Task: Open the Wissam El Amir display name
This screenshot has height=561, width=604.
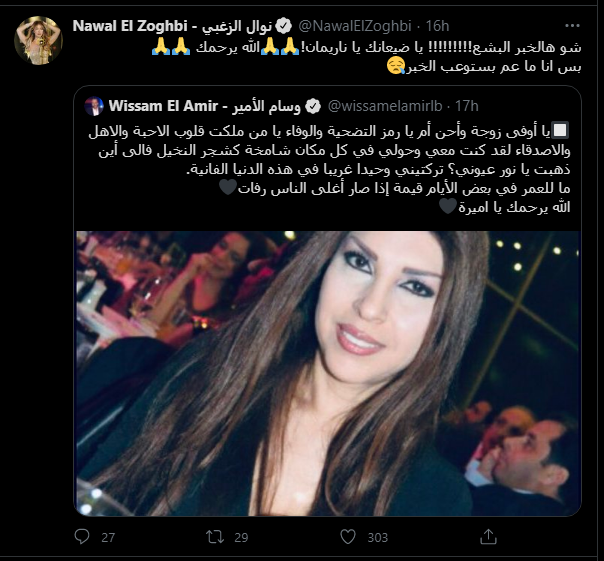Action: pos(205,106)
